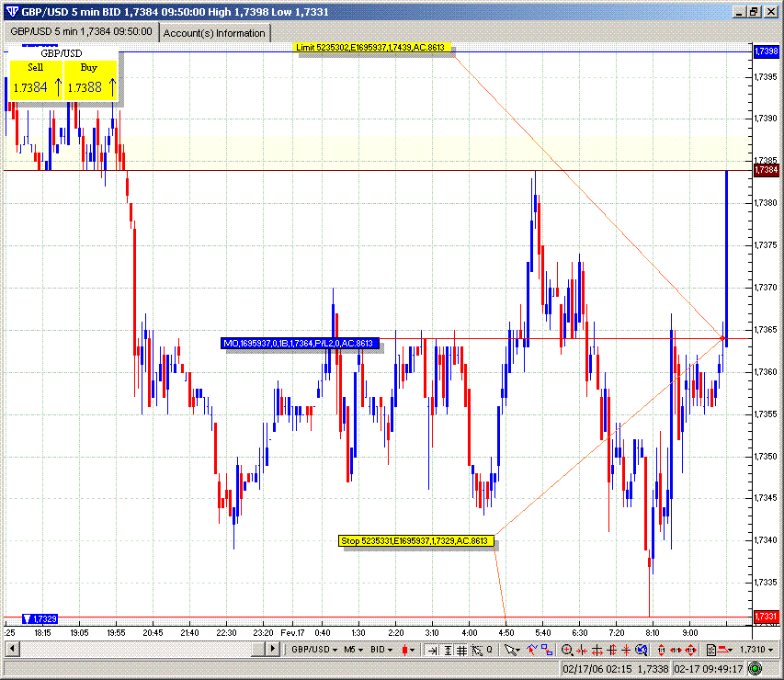This screenshot has width=784, height=680.
Task: Click the horizontal scrollbar left arrow
Action: (13, 650)
